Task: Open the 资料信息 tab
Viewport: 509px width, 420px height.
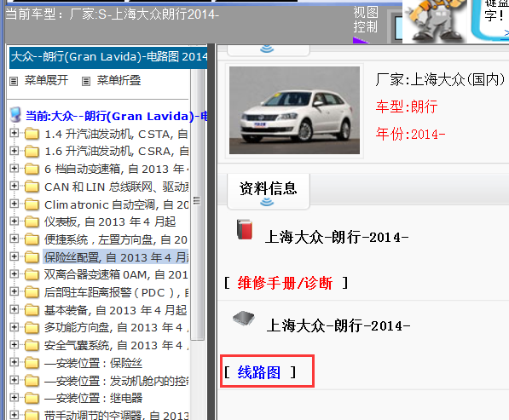Action: point(268,192)
